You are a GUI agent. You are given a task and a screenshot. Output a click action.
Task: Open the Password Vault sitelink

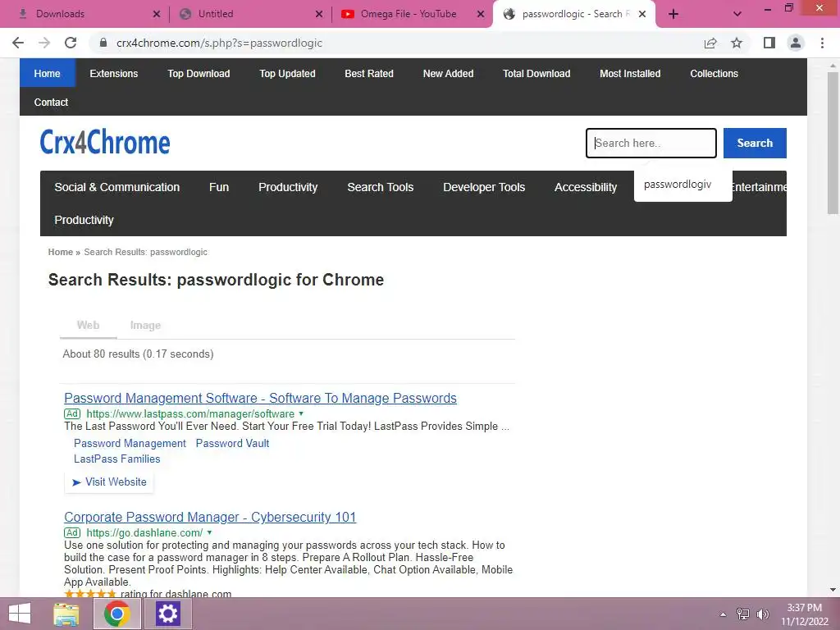pos(232,444)
